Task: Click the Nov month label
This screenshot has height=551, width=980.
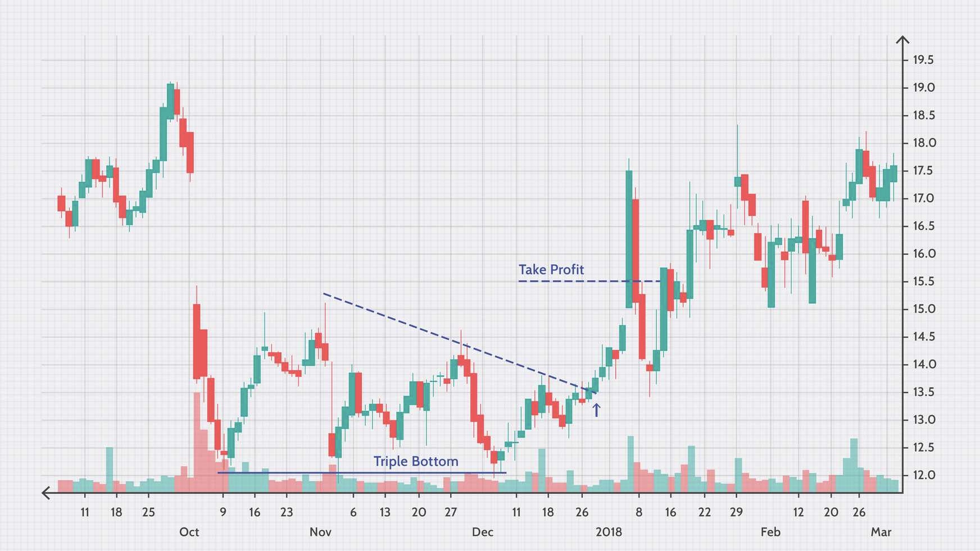Action: click(320, 532)
